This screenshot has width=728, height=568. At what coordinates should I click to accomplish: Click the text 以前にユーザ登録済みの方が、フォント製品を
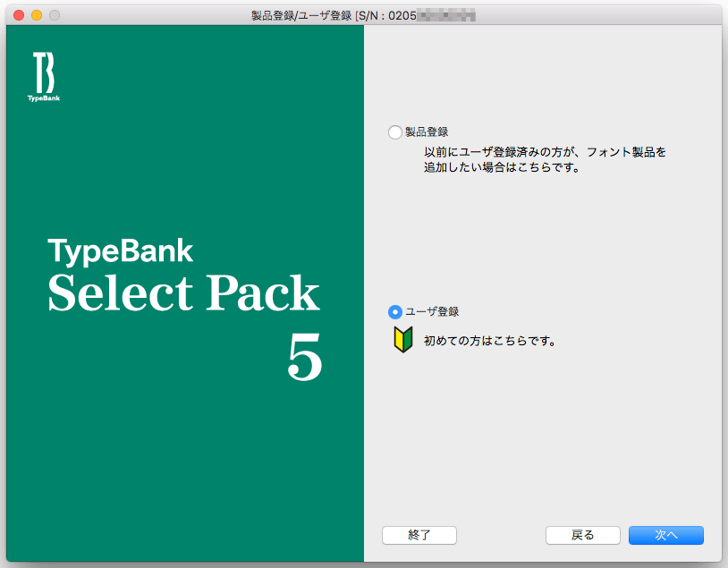tap(545, 152)
